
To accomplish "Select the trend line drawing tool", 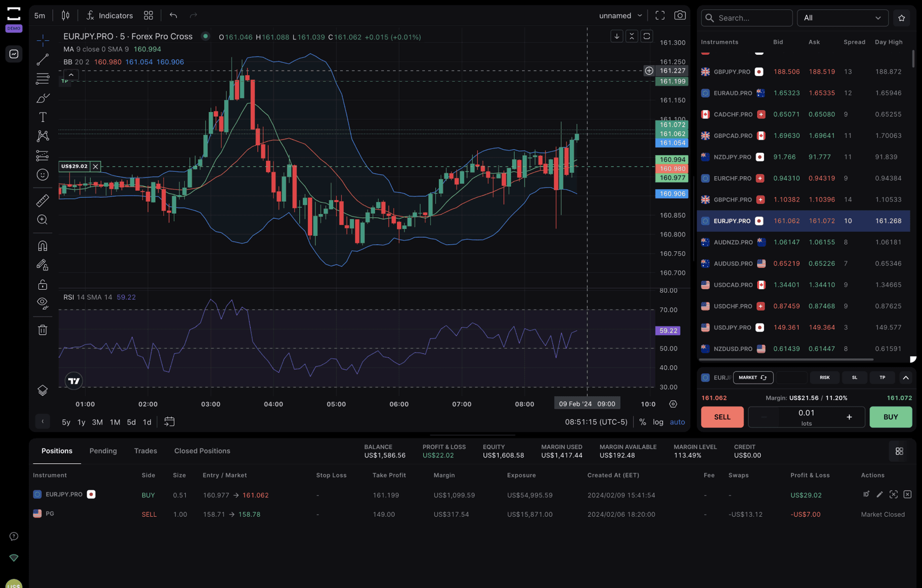I will 42,59.
